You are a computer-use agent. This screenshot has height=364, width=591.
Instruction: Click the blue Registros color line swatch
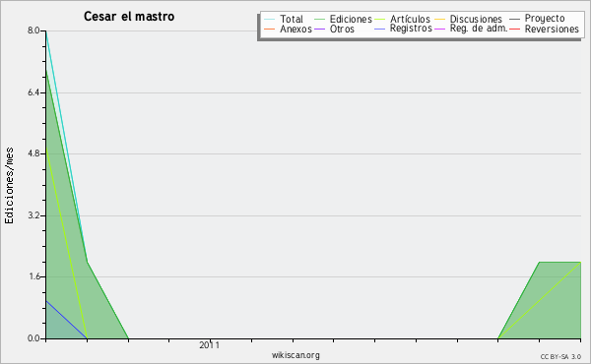pyautogui.click(x=379, y=29)
